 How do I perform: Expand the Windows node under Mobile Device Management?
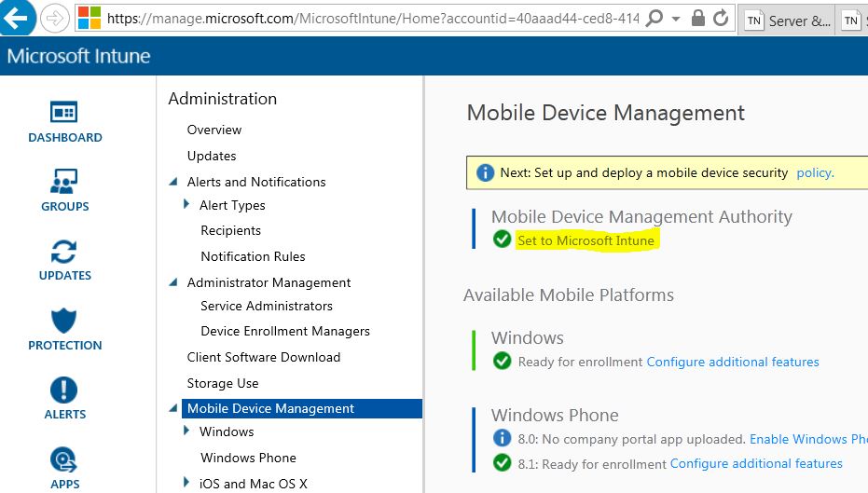[186, 431]
